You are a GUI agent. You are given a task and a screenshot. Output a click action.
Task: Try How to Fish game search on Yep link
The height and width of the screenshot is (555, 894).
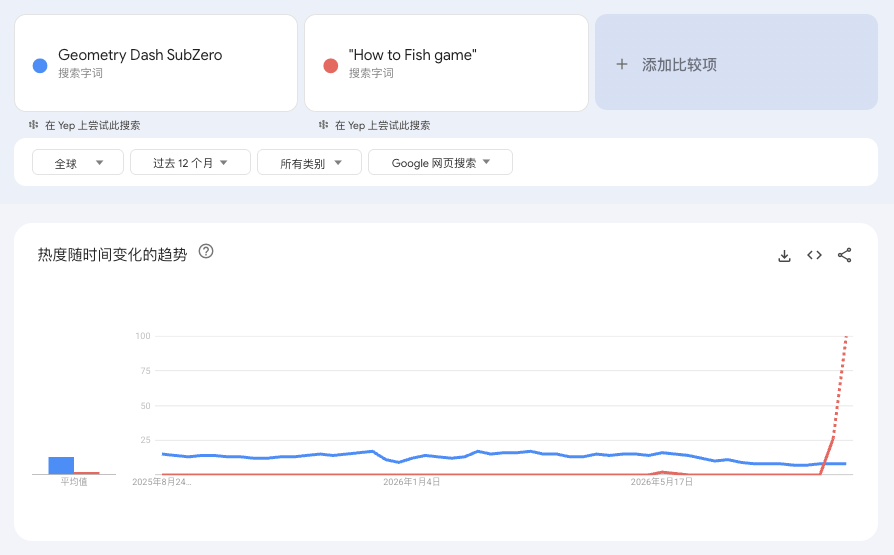383,125
